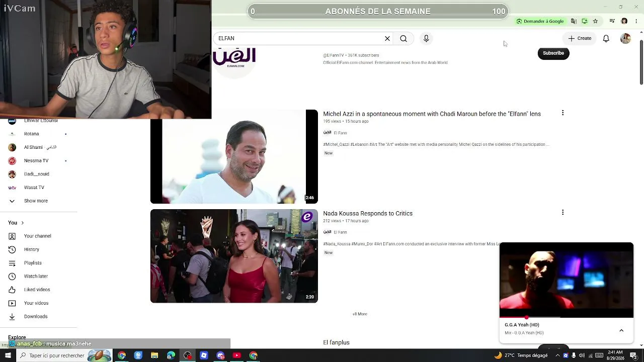The height and width of the screenshot is (362, 644).
Task: Open the 27°C weather widget on the taskbar
Action: tap(521, 355)
